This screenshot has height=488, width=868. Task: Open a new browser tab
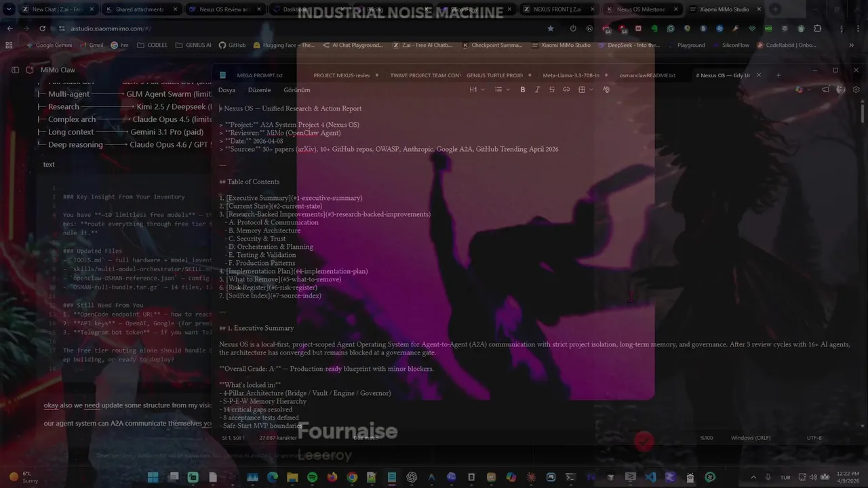pyautogui.click(x=775, y=9)
